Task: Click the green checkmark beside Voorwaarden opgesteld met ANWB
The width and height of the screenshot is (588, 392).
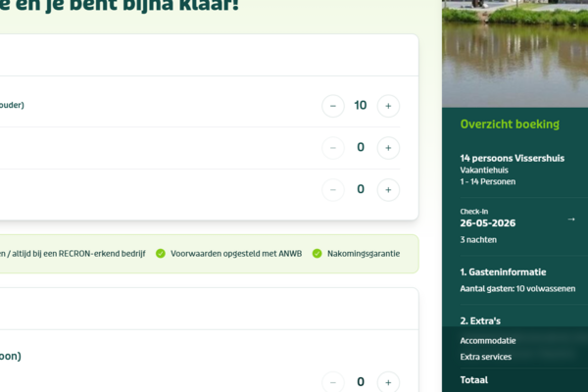Action: 161,254
